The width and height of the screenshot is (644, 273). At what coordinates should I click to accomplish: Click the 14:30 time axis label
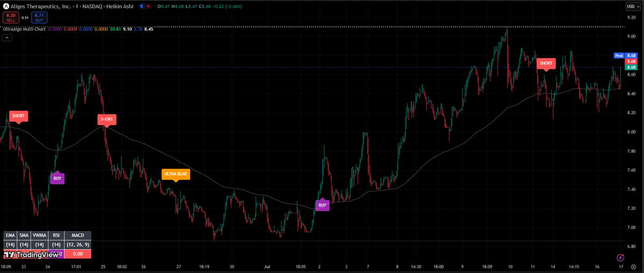pyautogui.click(x=415, y=266)
